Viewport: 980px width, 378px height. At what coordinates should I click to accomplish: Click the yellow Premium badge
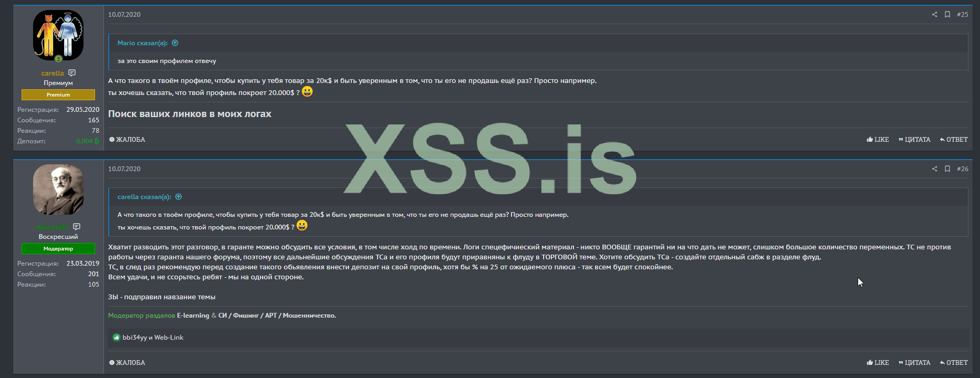click(x=58, y=94)
